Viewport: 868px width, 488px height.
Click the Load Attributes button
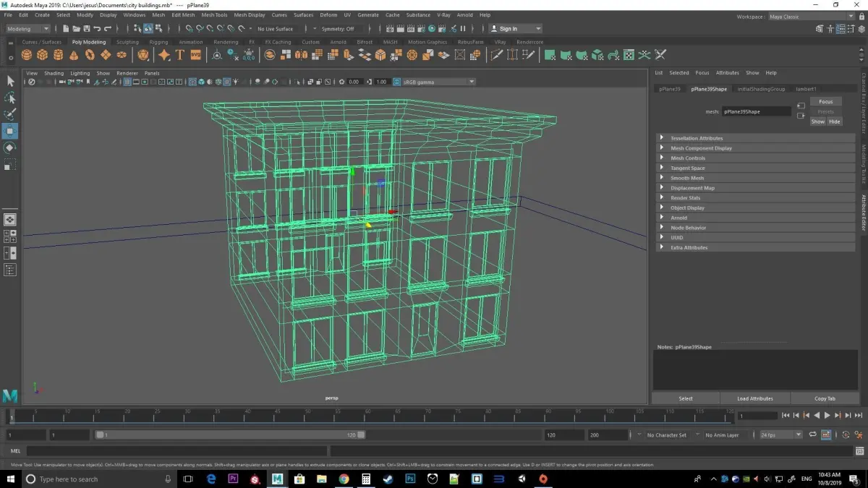coord(754,398)
